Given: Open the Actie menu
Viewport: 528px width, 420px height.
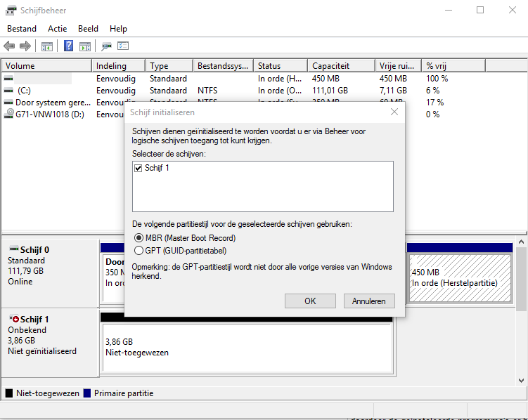Looking at the screenshot, I should (57, 29).
